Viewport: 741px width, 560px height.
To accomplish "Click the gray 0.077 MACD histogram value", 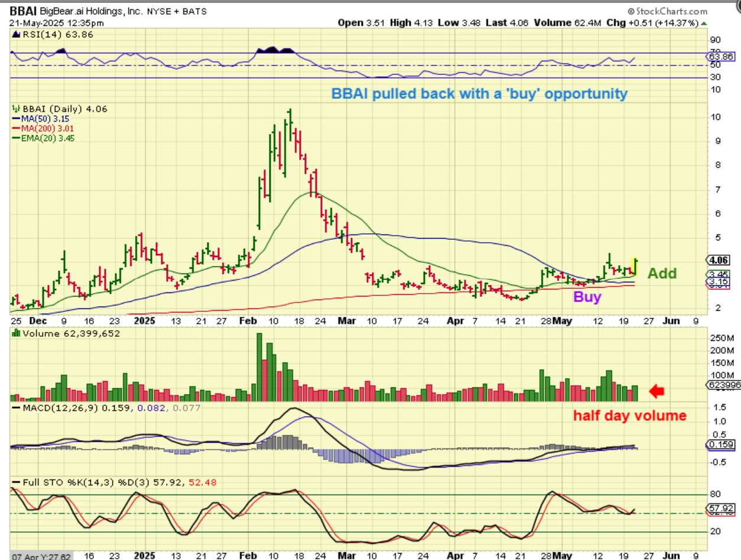I will point(187,408).
